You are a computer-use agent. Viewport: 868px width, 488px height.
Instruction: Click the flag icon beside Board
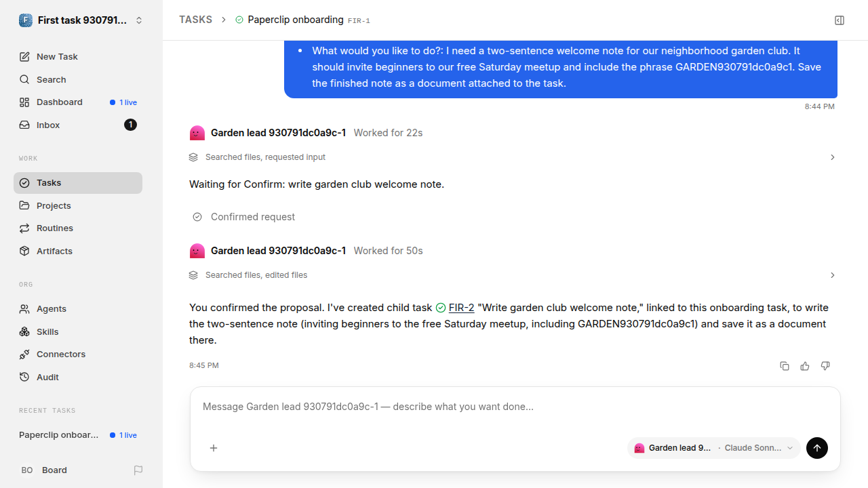(138, 470)
